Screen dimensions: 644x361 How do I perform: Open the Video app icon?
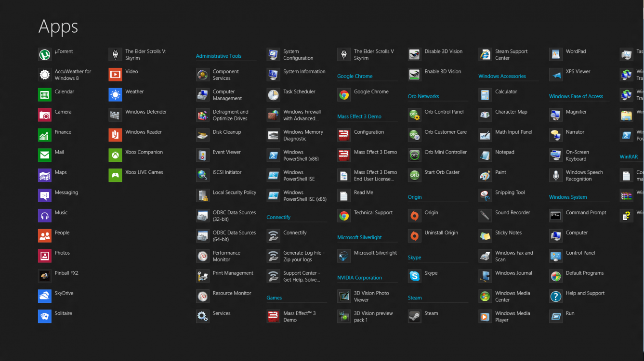116,75
